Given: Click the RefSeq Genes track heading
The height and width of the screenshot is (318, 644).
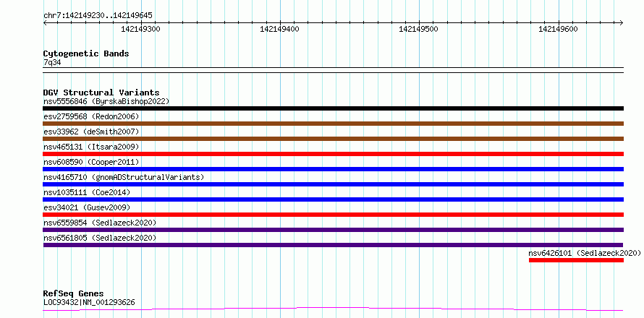Looking at the screenshot, I should (x=73, y=294).
